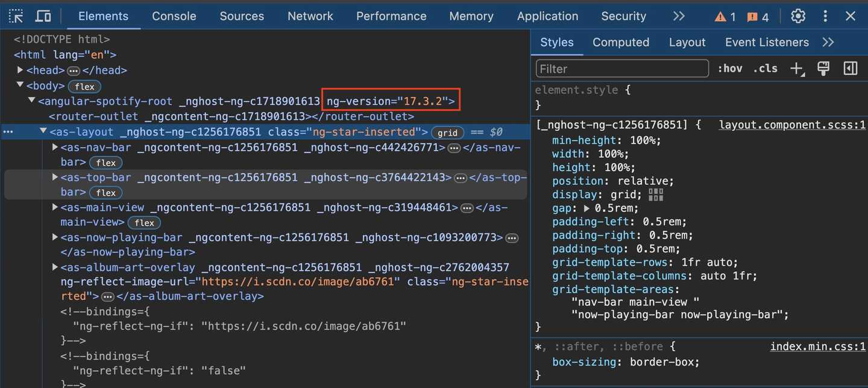This screenshot has height=388, width=868.
Task: Add a new style rule with the plus icon
Action: pos(797,68)
